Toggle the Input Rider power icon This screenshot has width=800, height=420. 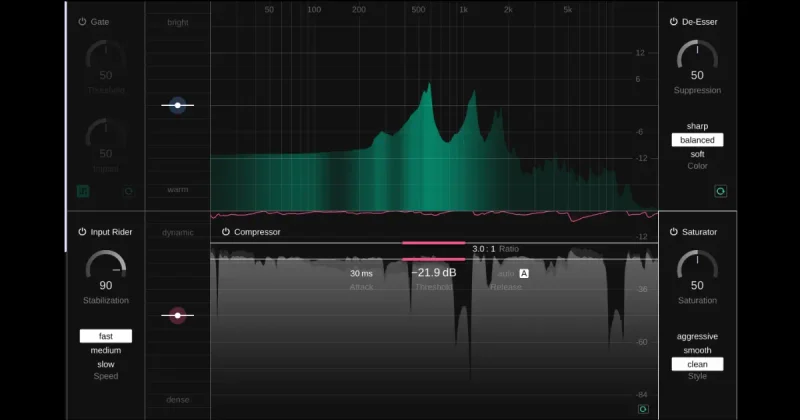82,232
